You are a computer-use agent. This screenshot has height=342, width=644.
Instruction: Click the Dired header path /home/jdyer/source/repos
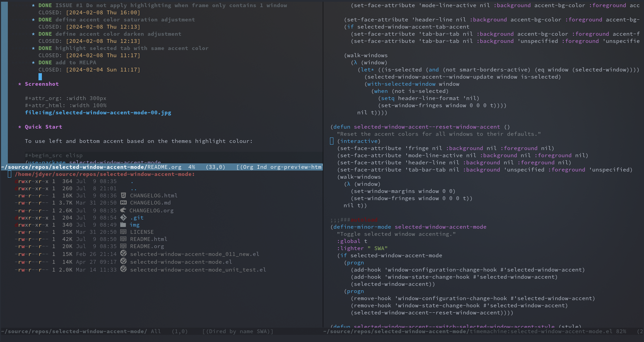(x=105, y=174)
